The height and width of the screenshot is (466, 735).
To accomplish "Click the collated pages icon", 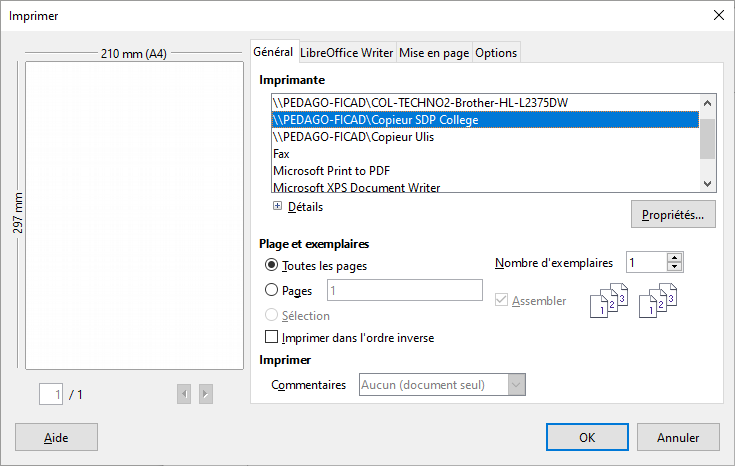I will (x=608, y=301).
